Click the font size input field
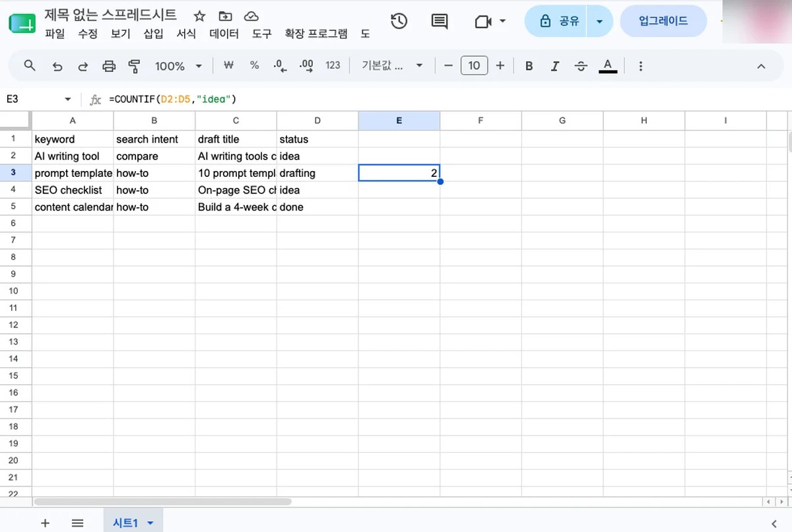Image resolution: width=792 pixels, height=532 pixels. (x=474, y=65)
